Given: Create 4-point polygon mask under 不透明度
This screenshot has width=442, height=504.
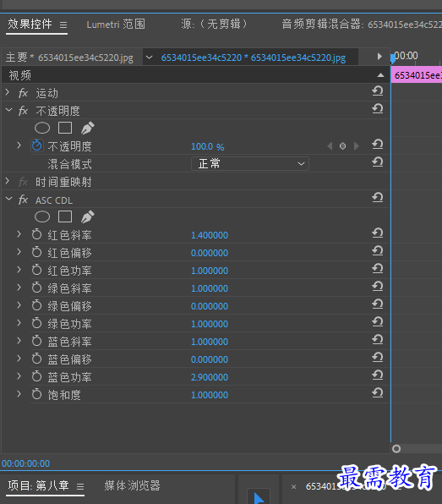Looking at the screenshot, I should pos(65,128).
